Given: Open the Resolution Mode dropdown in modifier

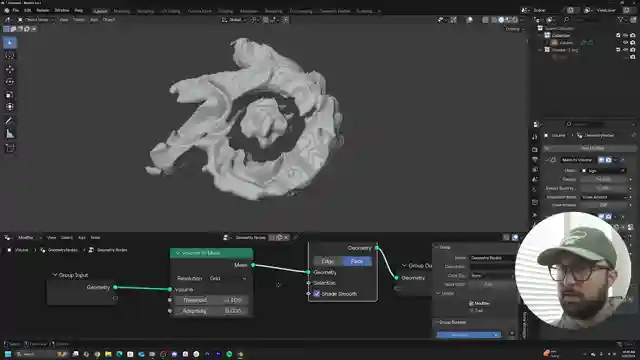Looking at the screenshot, I should point(603,197).
